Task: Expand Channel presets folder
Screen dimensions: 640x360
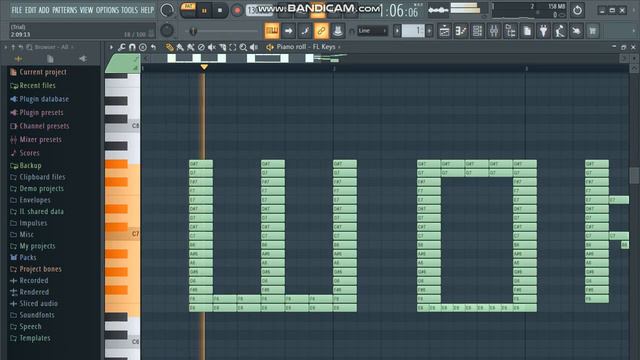Action: pos(40,126)
